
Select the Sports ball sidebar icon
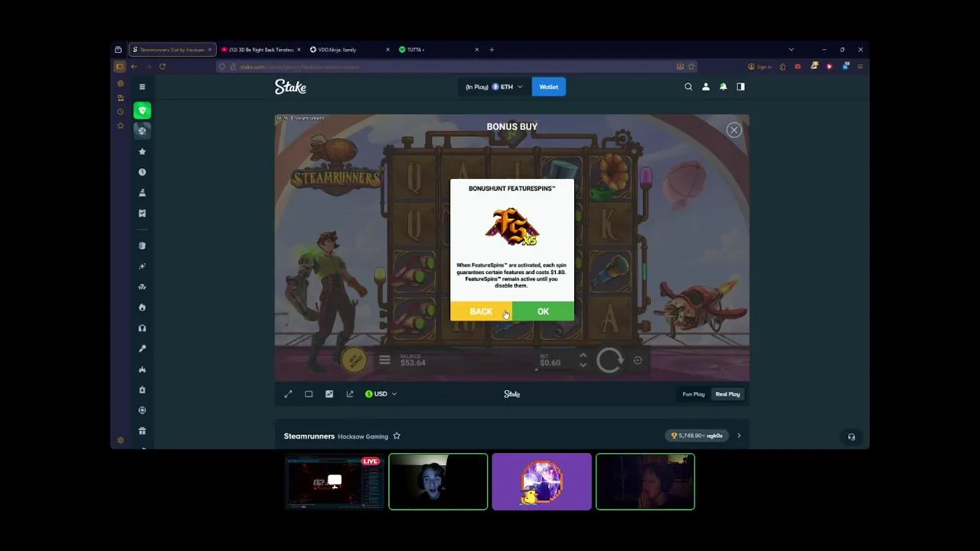click(142, 130)
